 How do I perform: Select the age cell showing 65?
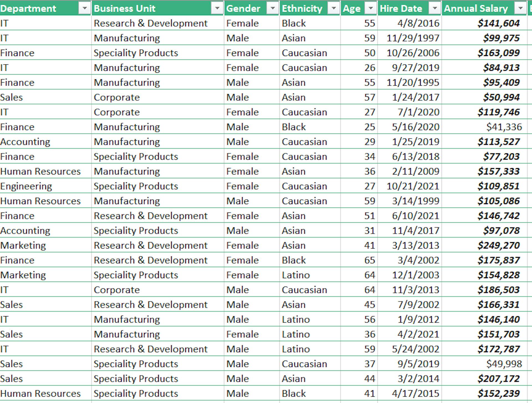(369, 260)
